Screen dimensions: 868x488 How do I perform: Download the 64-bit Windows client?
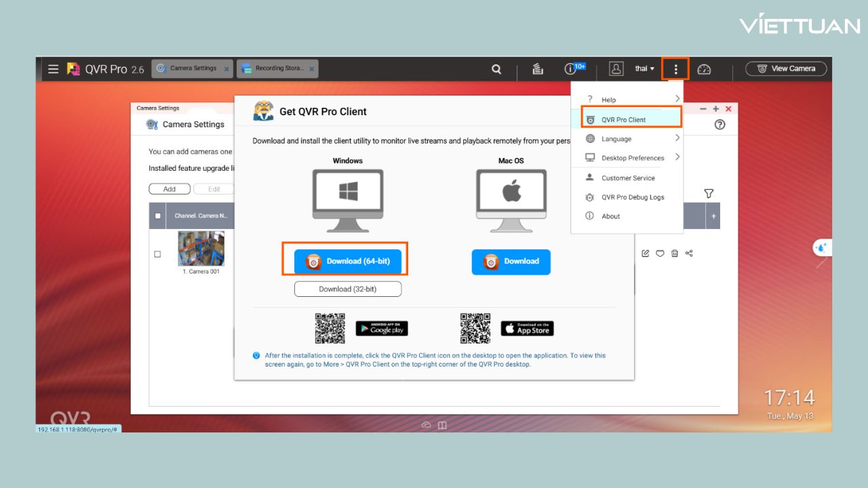[347, 262]
